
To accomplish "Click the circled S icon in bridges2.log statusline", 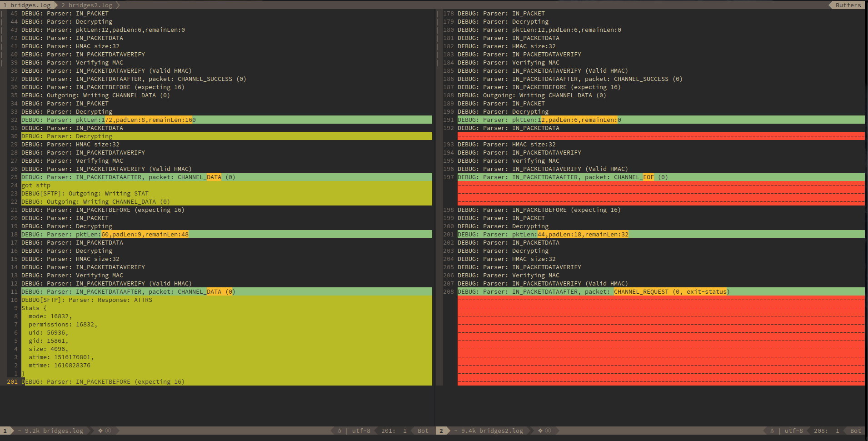I will (x=549, y=431).
